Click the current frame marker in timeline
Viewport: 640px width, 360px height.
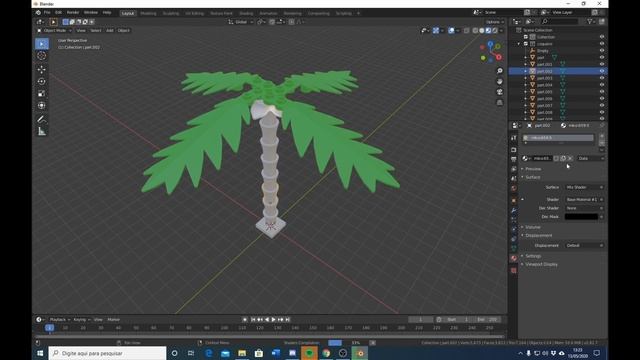pyautogui.click(x=49, y=328)
